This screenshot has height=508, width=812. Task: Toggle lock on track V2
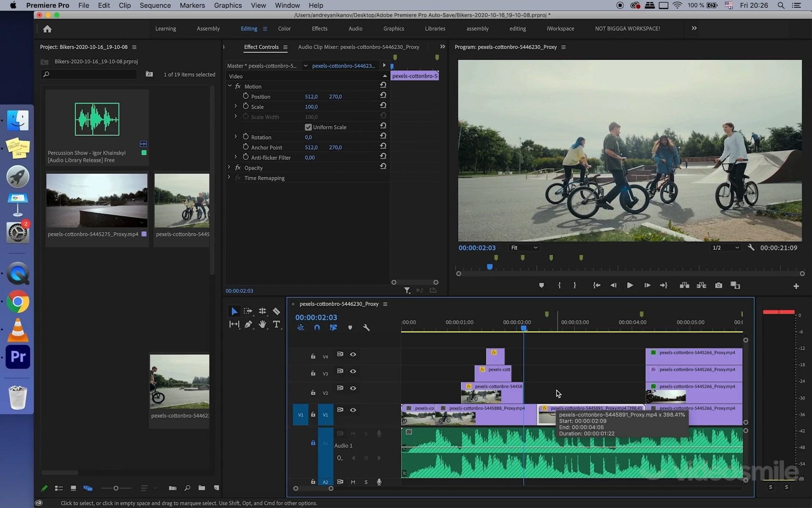[x=313, y=392]
